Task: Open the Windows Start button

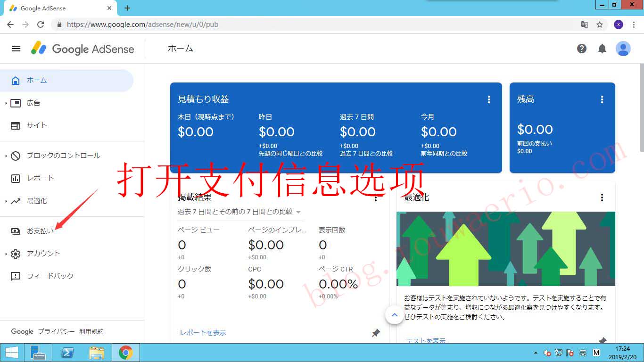Action: tap(12, 353)
